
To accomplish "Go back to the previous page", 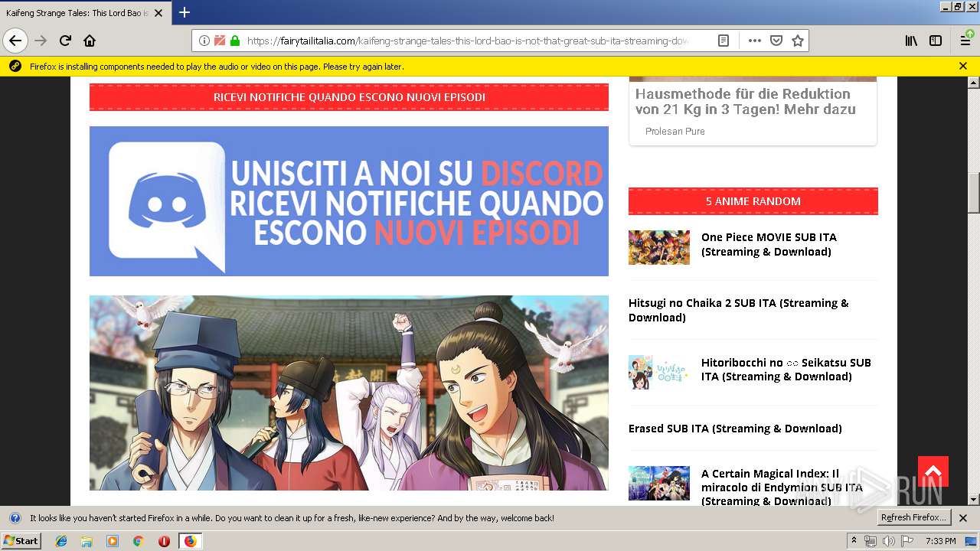I will (x=15, y=41).
